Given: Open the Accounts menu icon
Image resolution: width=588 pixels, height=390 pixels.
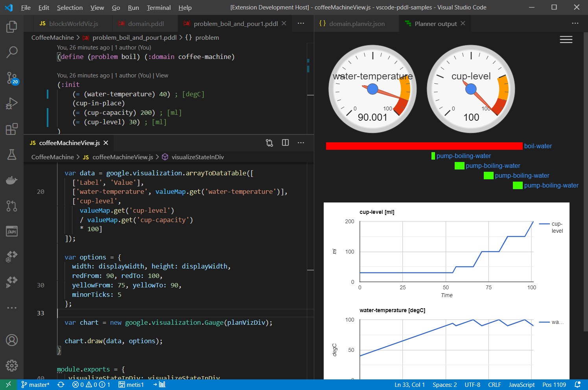Looking at the screenshot, I should pyautogui.click(x=12, y=340).
